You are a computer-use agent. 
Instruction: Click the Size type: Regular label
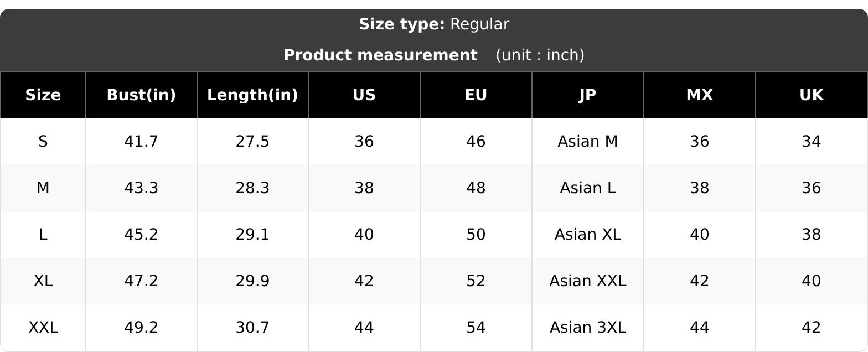pyautogui.click(x=434, y=24)
